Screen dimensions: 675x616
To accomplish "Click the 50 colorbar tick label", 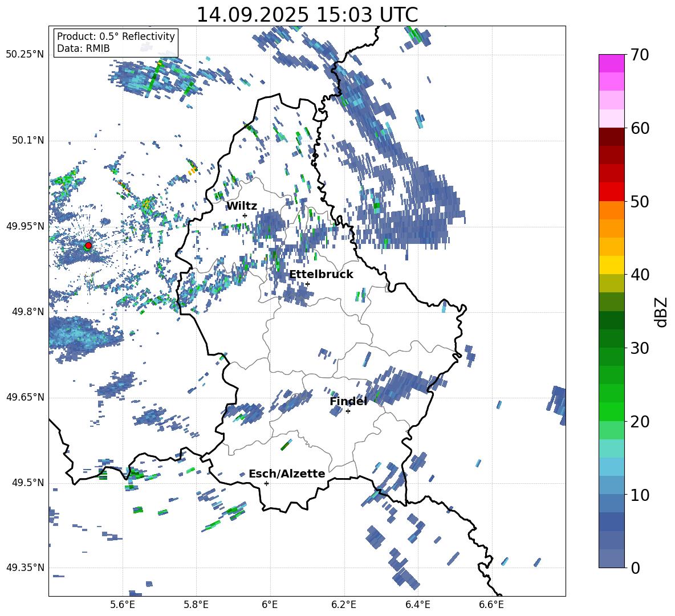I will 640,202.
